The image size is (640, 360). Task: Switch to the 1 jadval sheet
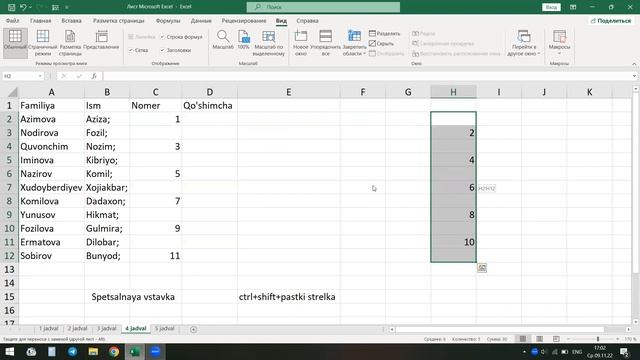(x=49, y=329)
